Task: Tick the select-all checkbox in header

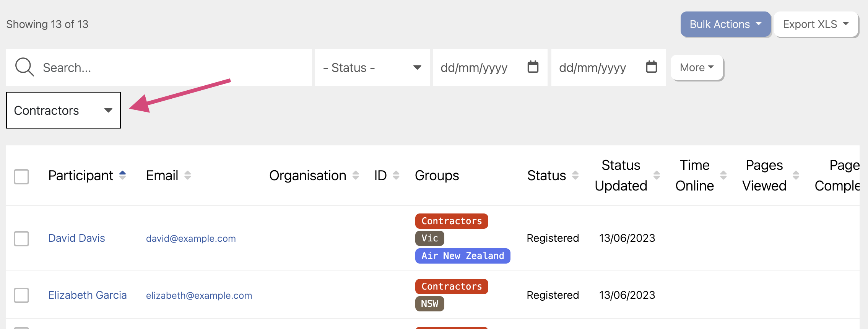Action: pos(21,176)
